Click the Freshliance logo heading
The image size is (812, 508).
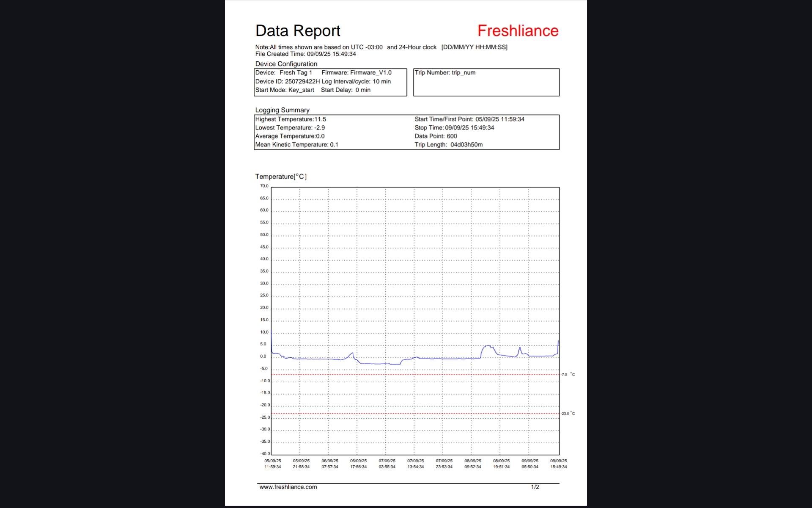coord(518,31)
